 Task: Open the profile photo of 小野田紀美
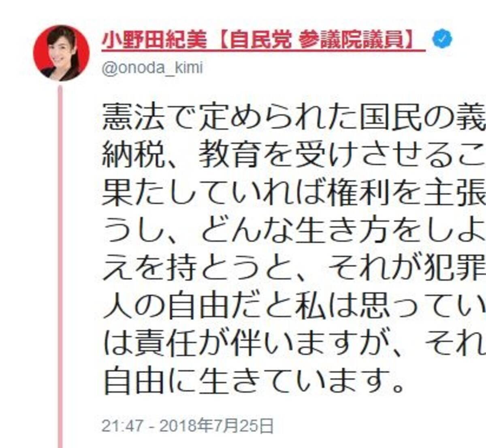click(x=61, y=53)
